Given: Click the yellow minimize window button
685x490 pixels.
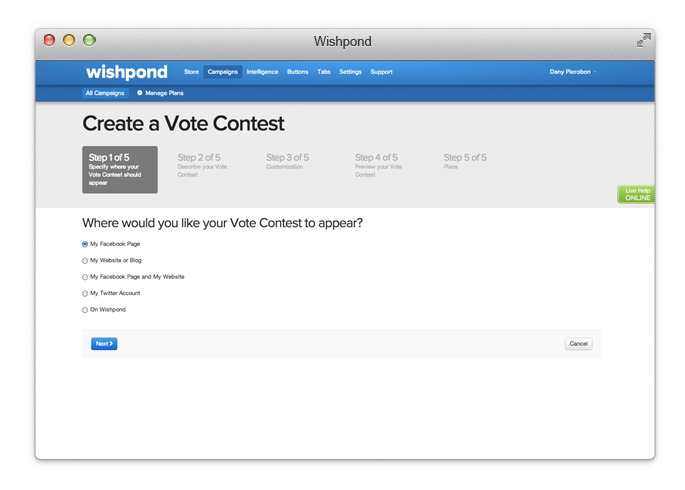Looking at the screenshot, I should click(x=69, y=40).
